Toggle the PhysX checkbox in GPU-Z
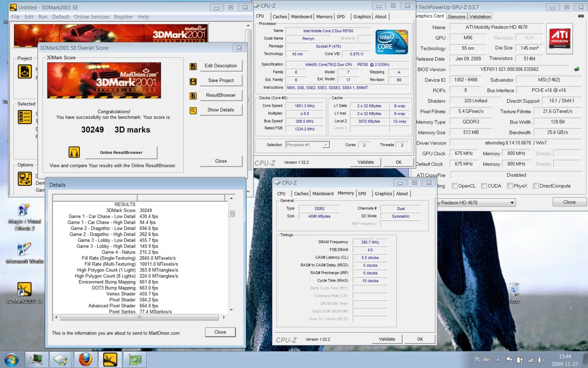The height and width of the screenshot is (368, 588). click(510, 186)
